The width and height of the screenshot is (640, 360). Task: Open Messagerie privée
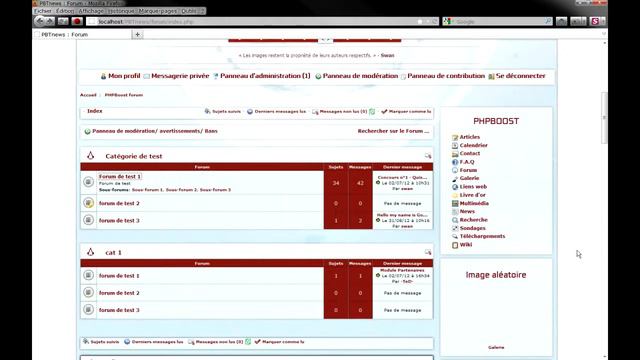(180, 76)
